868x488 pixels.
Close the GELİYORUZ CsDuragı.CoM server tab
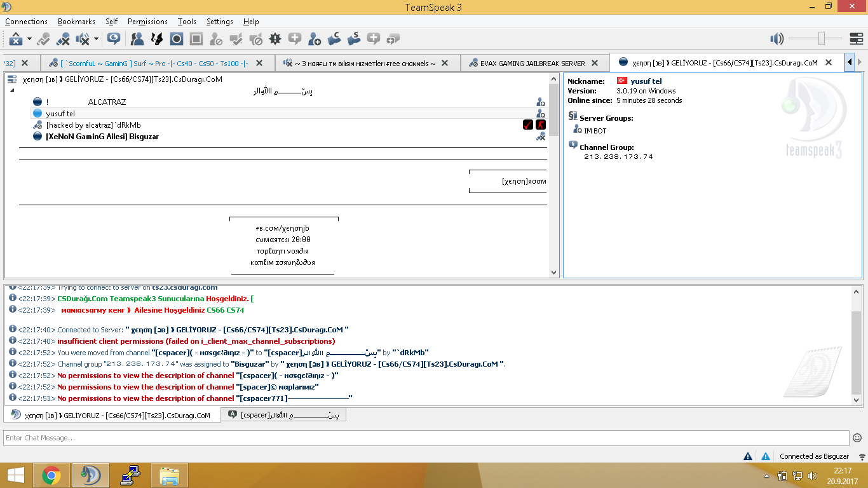[x=829, y=62]
